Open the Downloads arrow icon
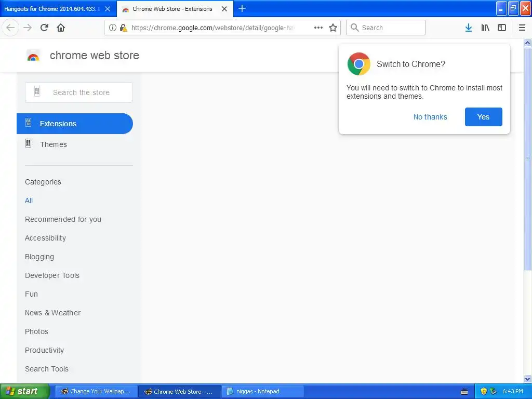The image size is (532, 399). click(469, 28)
